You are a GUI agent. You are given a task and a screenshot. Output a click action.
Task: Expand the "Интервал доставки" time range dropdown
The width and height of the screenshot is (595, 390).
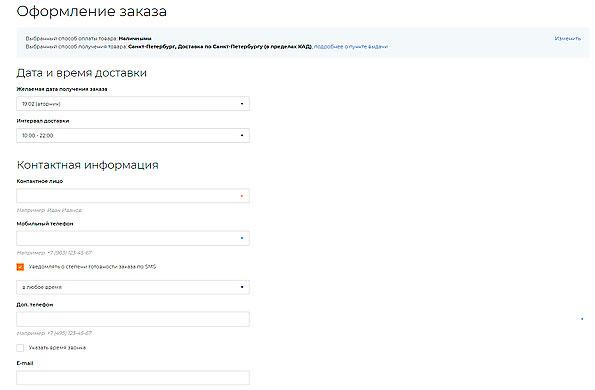click(133, 135)
